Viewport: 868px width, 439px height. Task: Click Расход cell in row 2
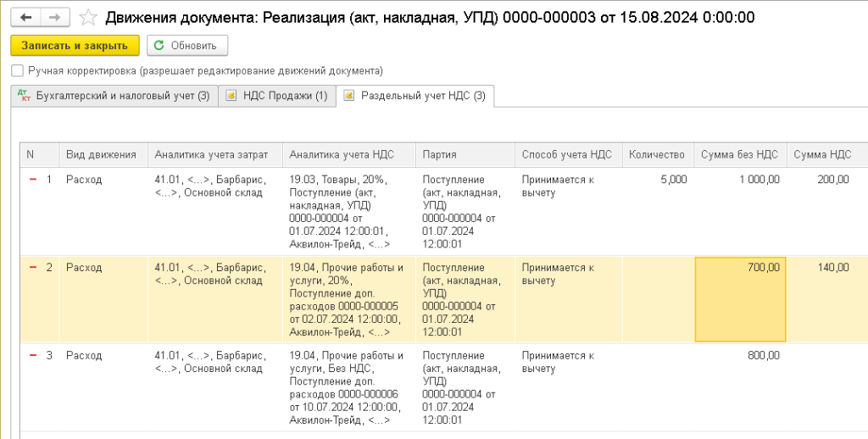point(103,299)
